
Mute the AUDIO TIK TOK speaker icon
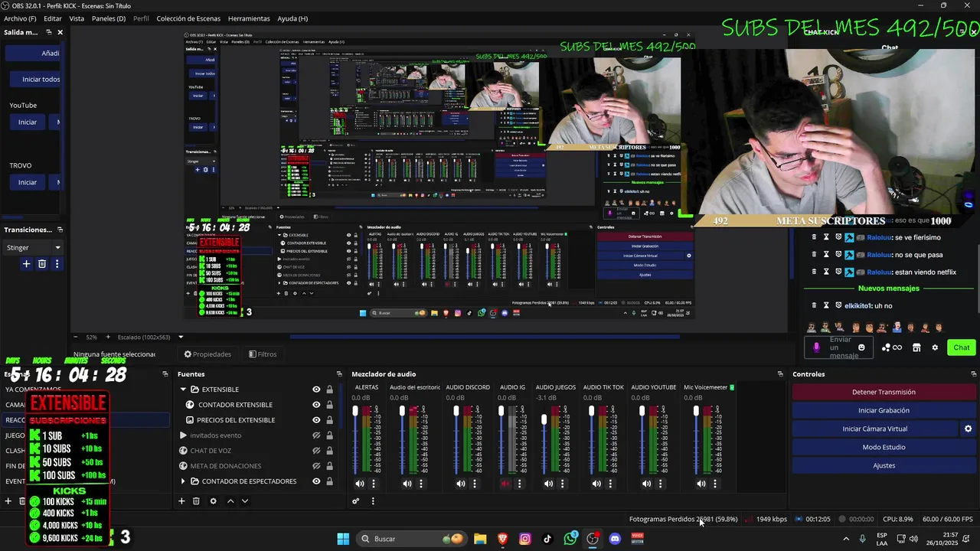click(x=596, y=484)
